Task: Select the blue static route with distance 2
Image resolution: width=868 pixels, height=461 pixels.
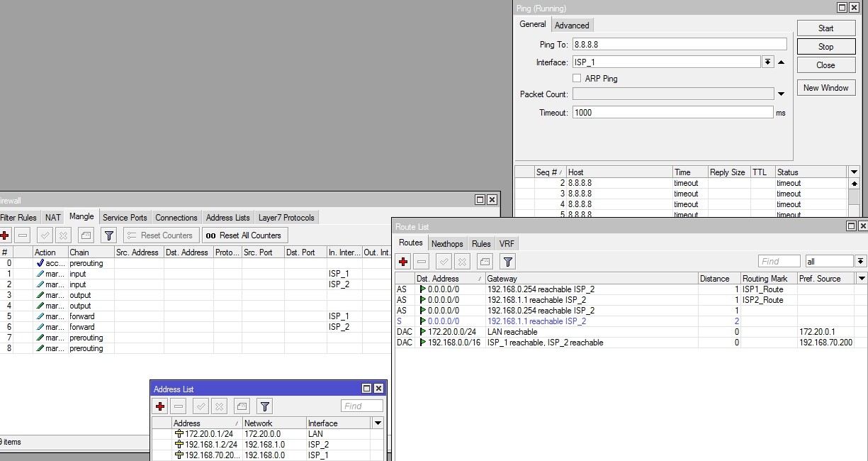Action: (631, 321)
